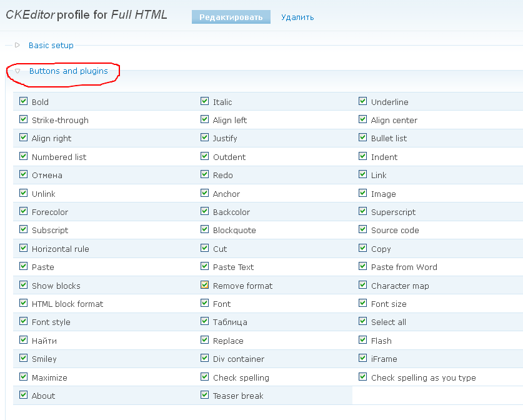Uncheck the Cut checkbox

[x=204, y=248]
